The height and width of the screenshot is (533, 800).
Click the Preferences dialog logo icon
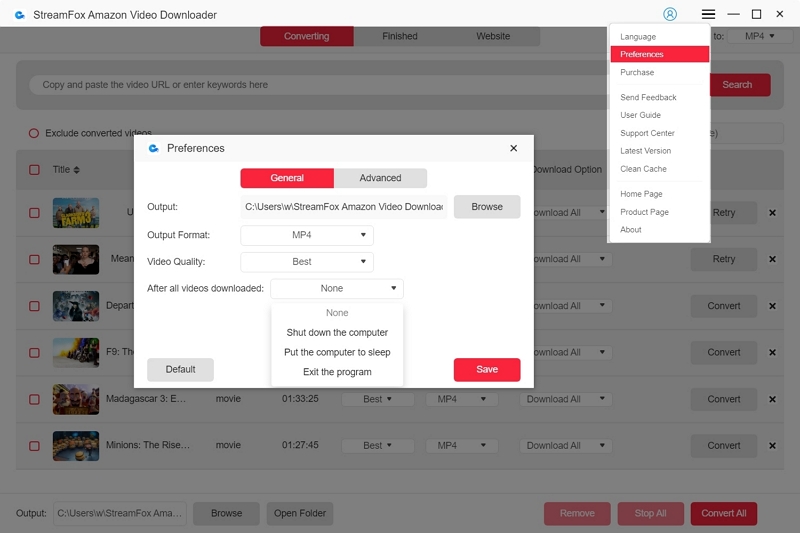pyautogui.click(x=154, y=148)
